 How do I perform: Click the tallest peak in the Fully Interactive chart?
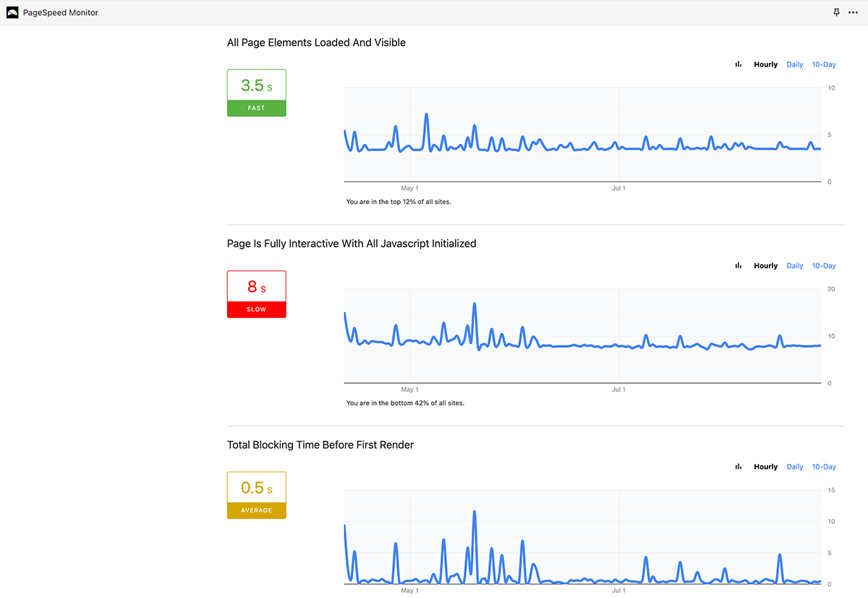coord(475,304)
